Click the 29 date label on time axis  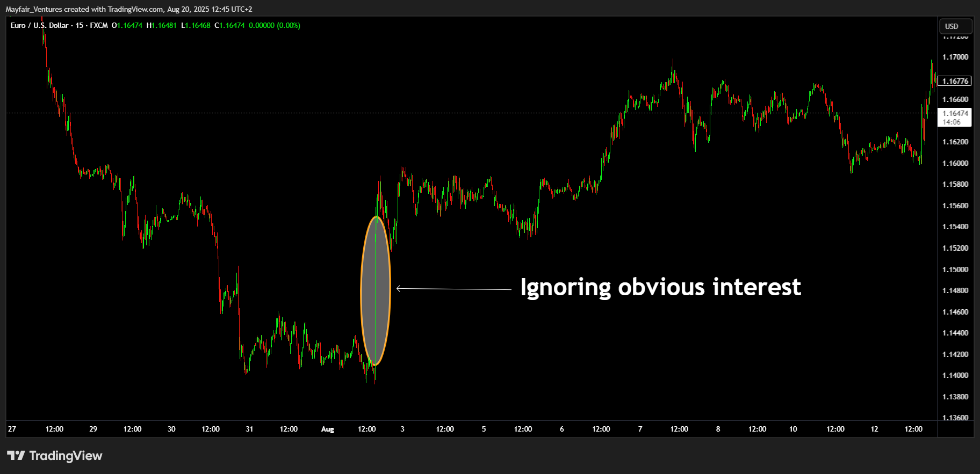coord(93,429)
